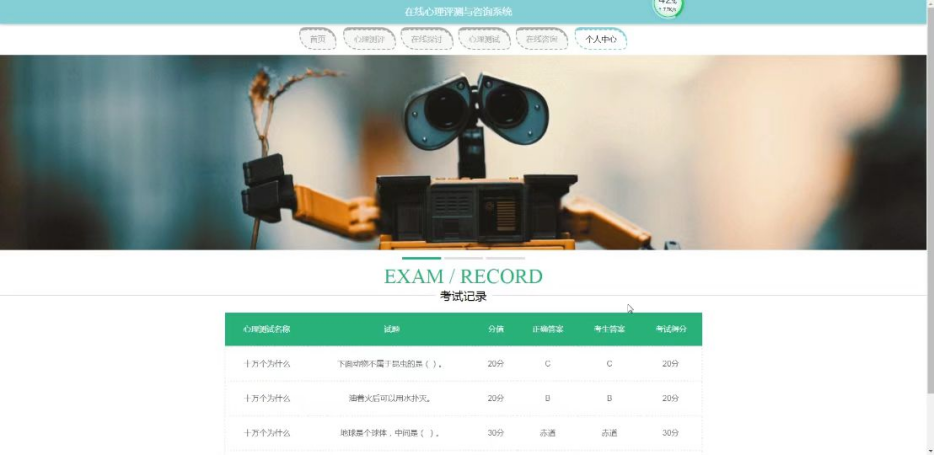
Task: Click the 考试得分 column header
Action: tap(671, 329)
